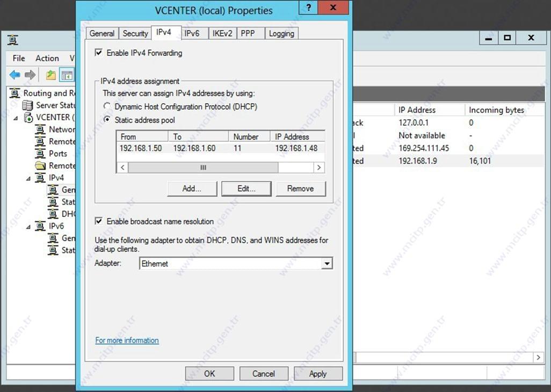
Task: Toggle Enable broadcast name resolution checkbox
Action: click(x=99, y=221)
